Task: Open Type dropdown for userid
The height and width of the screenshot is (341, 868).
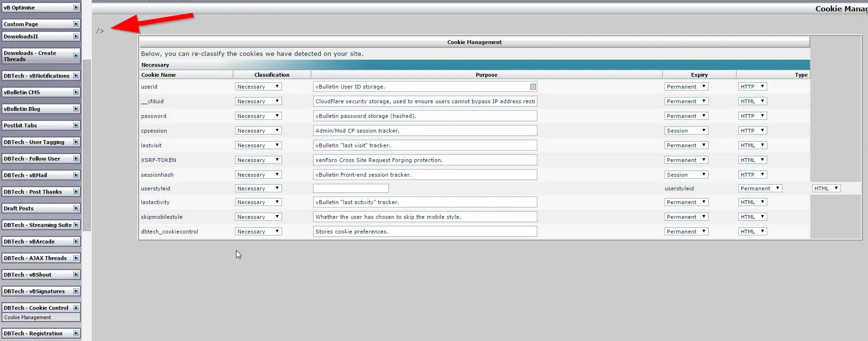Action: 753,87
